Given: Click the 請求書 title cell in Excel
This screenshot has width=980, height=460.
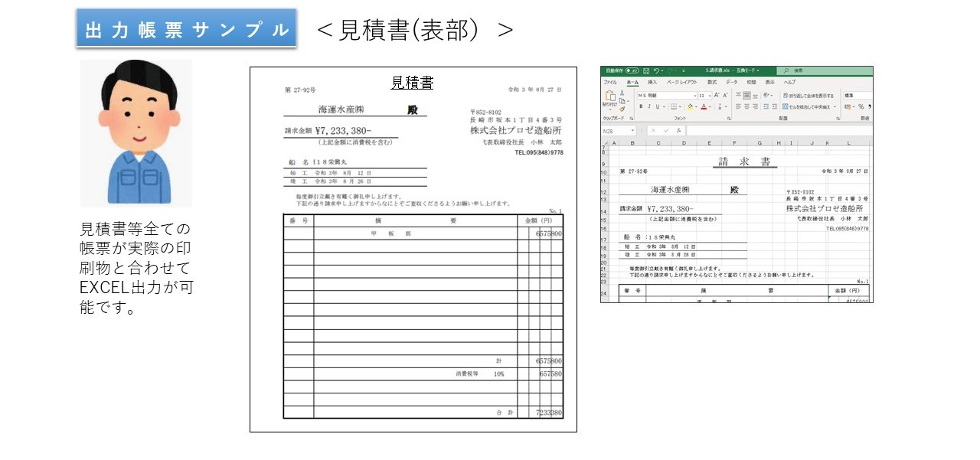Looking at the screenshot, I should pyautogui.click(x=745, y=161).
